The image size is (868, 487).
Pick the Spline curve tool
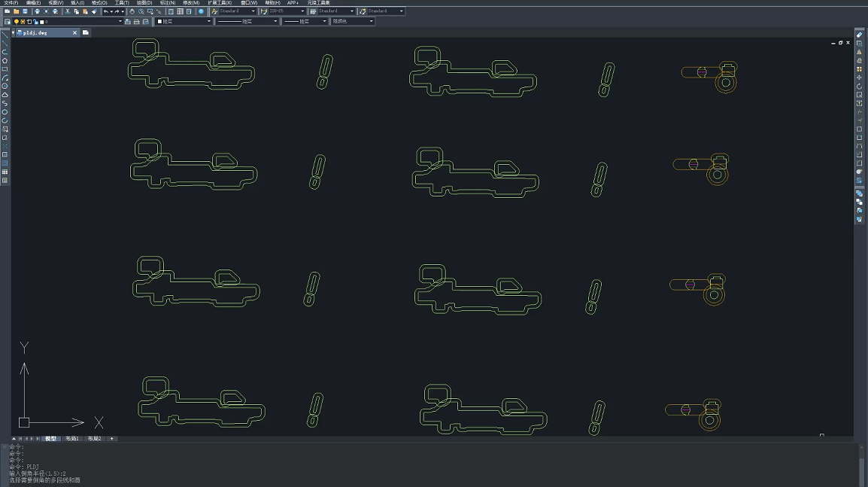click(5, 103)
